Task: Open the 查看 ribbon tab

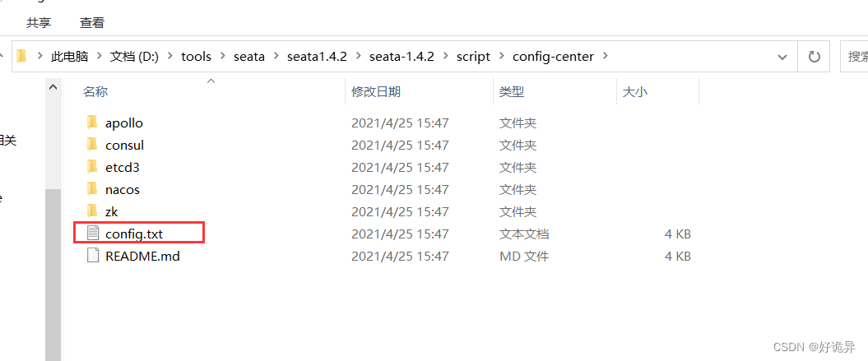Action: coord(92,23)
